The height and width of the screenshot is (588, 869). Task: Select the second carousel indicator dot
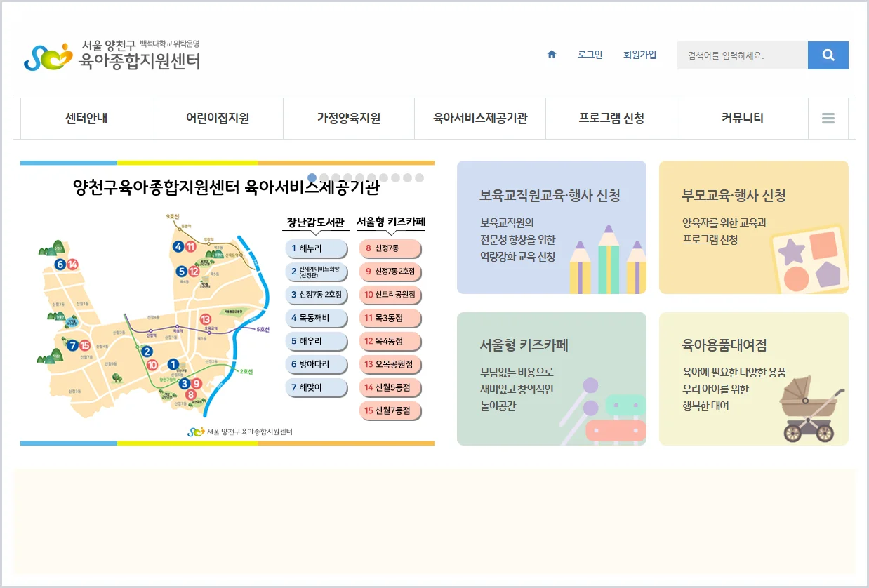pos(324,178)
